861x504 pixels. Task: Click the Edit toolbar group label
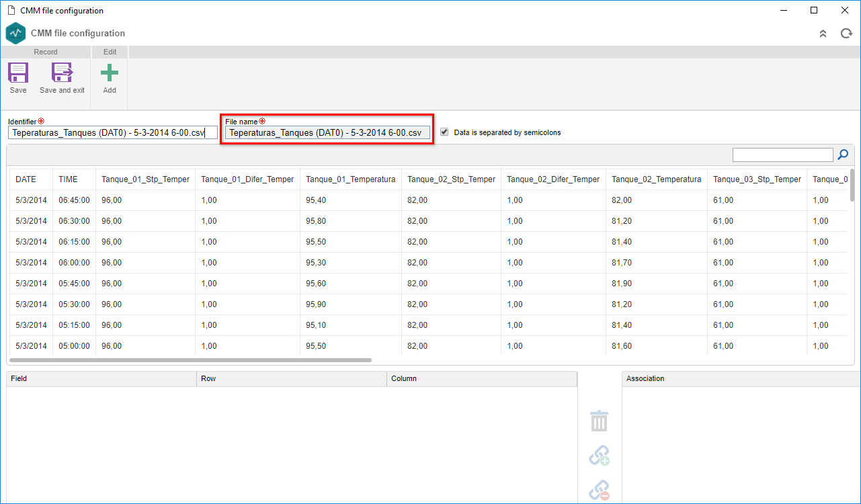pos(110,52)
